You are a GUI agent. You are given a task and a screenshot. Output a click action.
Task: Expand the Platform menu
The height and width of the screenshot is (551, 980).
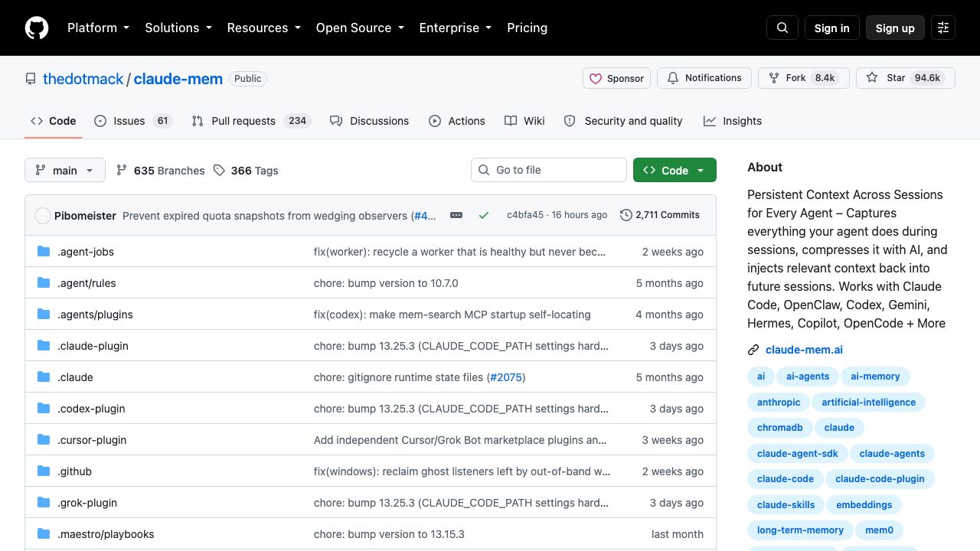pos(98,28)
